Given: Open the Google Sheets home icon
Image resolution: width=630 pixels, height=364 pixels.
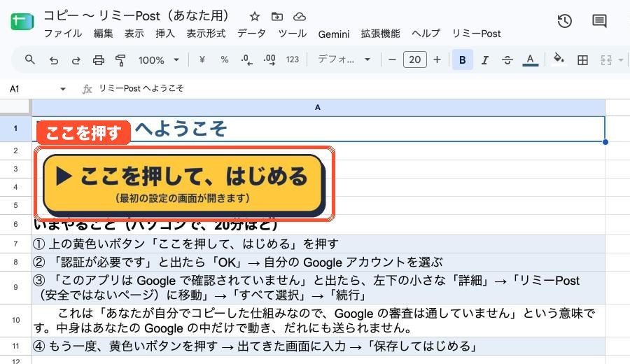Looking at the screenshot, I should [22, 21].
